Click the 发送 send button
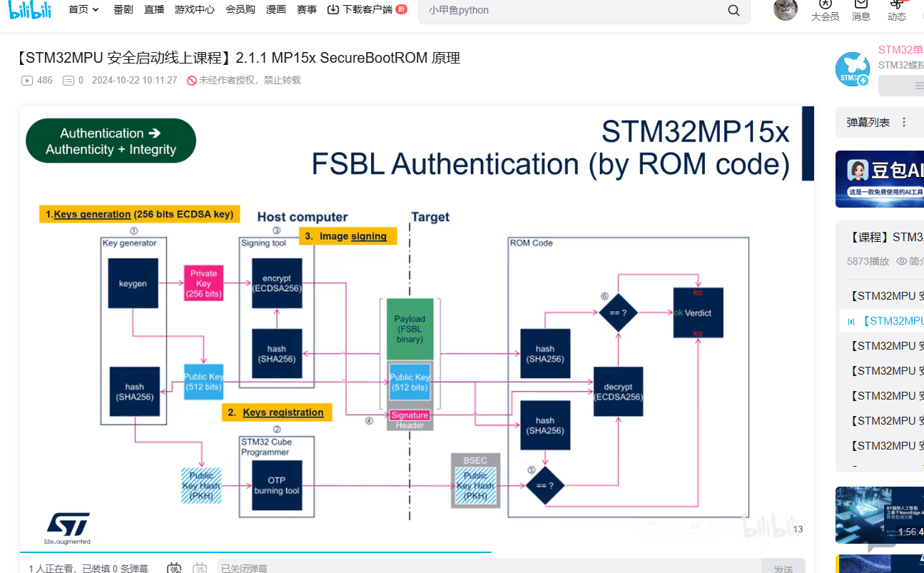924x573 pixels. click(783, 569)
